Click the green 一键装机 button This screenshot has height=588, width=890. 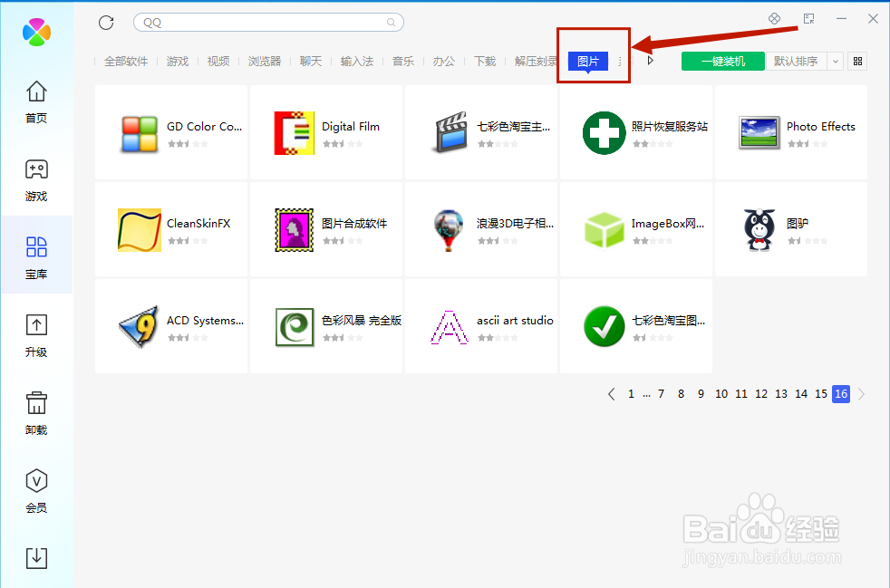[x=723, y=62]
